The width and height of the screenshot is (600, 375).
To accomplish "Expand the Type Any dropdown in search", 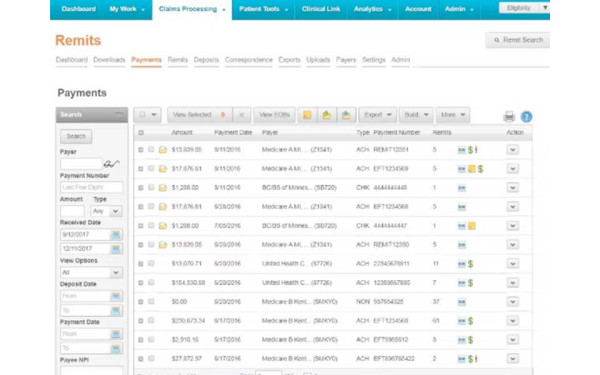I will [106, 211].
